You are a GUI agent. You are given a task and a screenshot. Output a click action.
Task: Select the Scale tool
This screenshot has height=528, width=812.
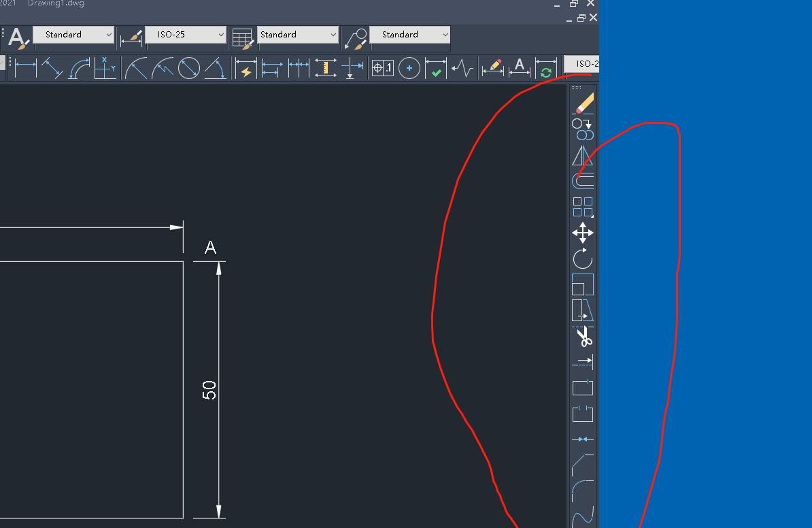[x=583, y=284]
